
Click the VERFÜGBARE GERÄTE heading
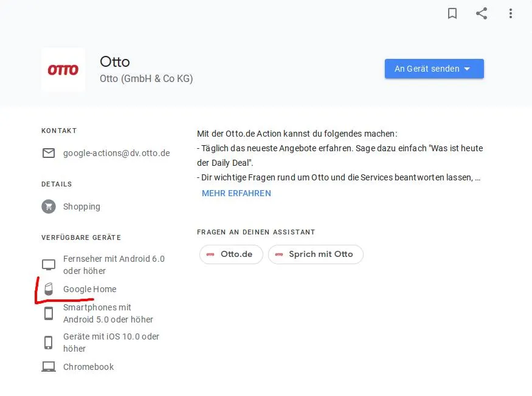(81, 237)
